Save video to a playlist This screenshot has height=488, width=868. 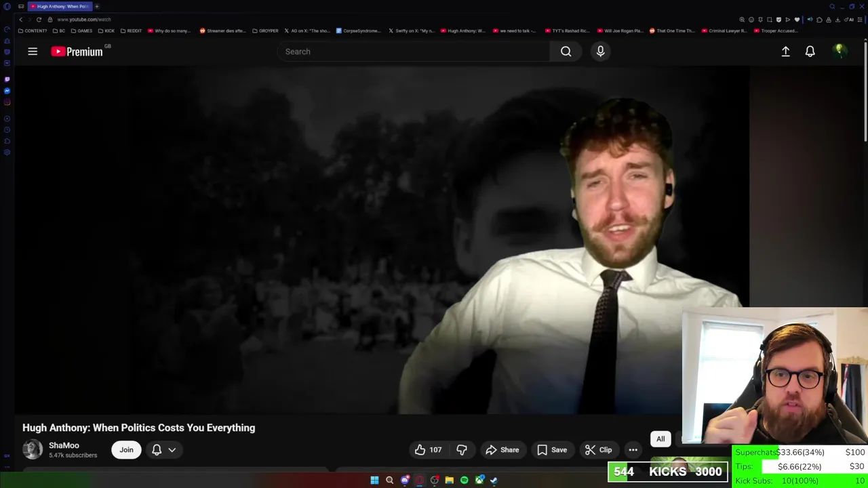pyautogui.click(x=552, y=450)
